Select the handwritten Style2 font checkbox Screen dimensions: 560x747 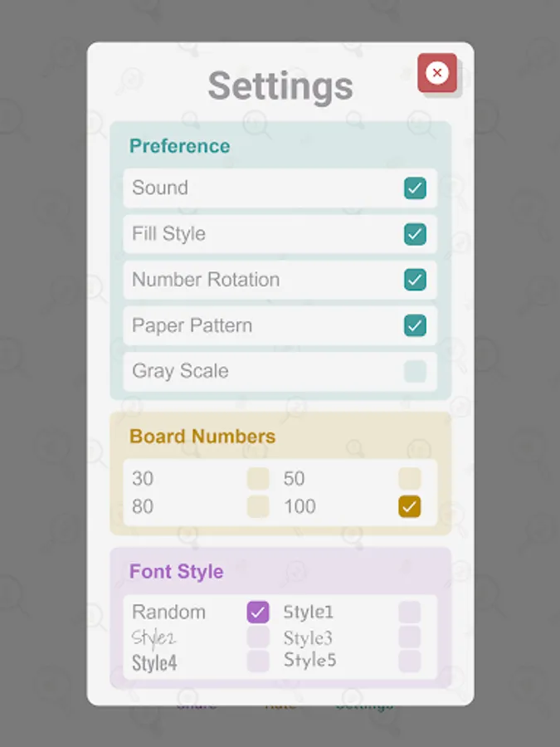point(258,637)
